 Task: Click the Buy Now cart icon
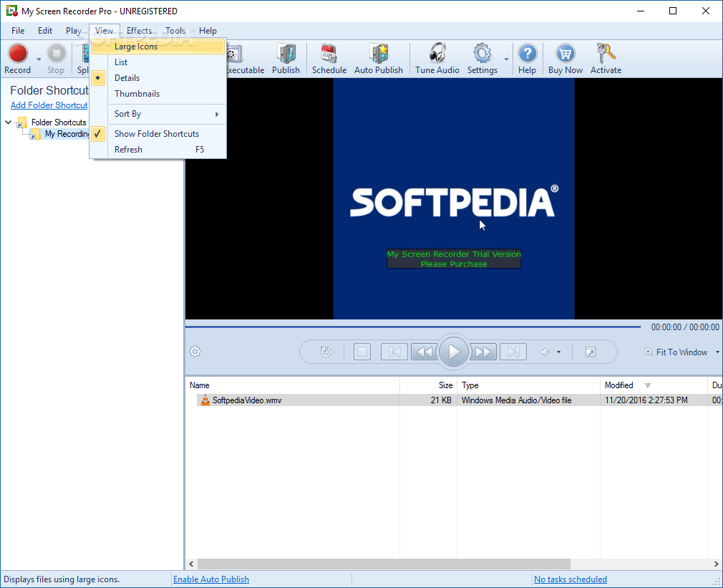click(566, 54)
